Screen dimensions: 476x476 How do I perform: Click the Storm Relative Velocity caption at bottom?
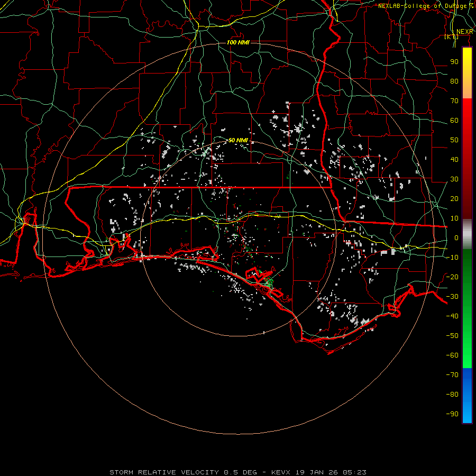(x=238, y=472)
